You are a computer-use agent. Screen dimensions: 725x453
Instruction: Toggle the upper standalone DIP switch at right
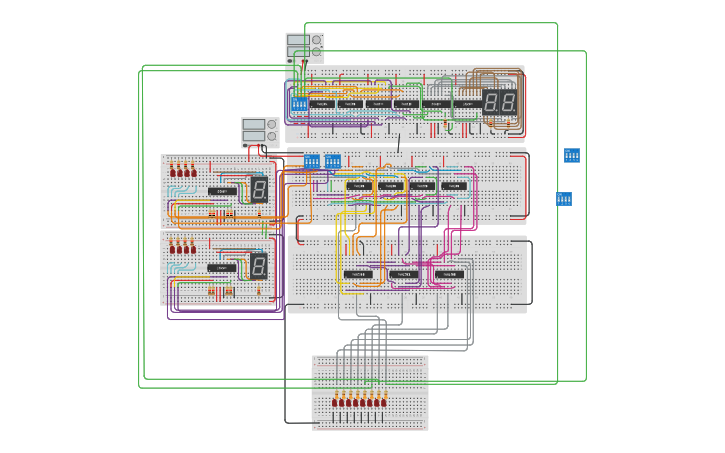coord(572,155)
